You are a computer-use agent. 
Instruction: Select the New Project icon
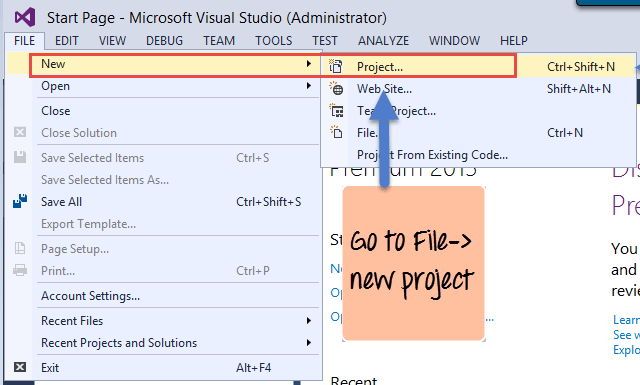click(336, 66)
